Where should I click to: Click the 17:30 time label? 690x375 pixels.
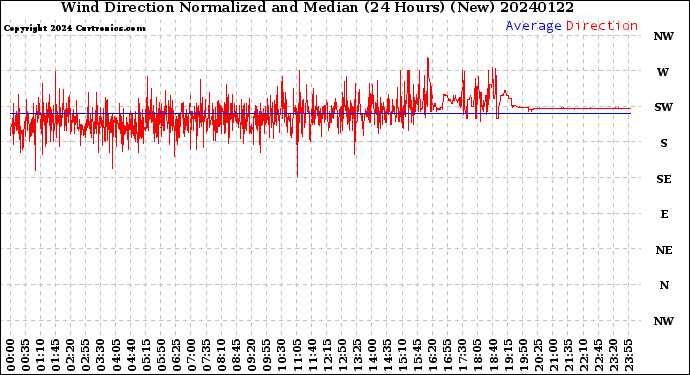tap(462, 355)
